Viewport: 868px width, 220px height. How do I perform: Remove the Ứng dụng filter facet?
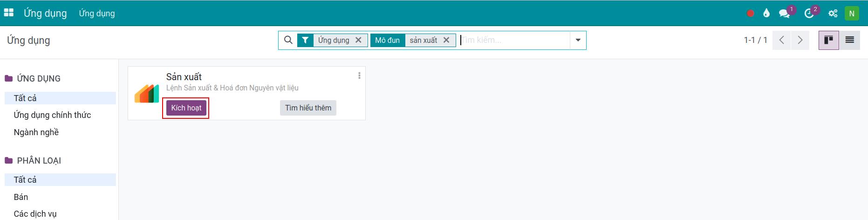[358, 40]
